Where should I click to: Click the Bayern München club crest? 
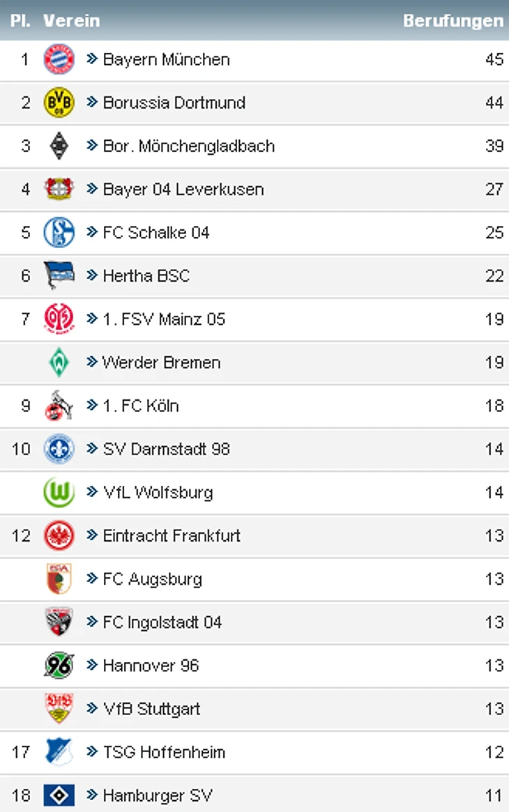pyautogui.click(x=59, y=59)
